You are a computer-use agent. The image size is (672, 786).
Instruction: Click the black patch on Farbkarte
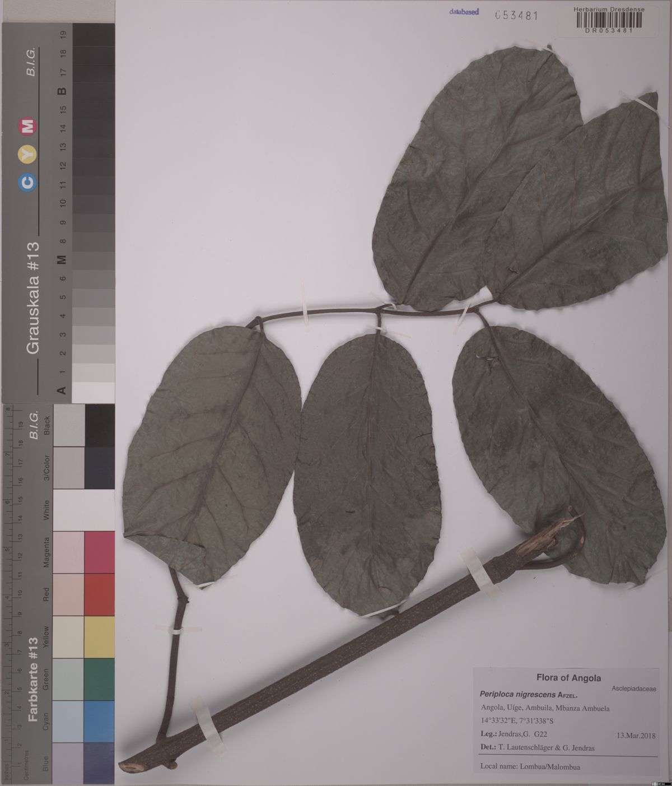click(99, 425)
